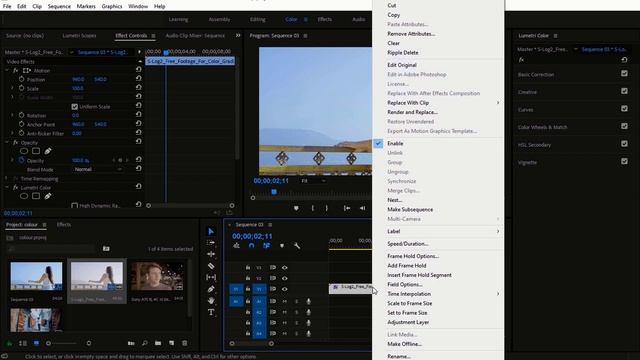Reset Lumetri Color effect in Effect Controls
Image resolution: width=640 pixels, height=360 pixels.
click(138, 187)
